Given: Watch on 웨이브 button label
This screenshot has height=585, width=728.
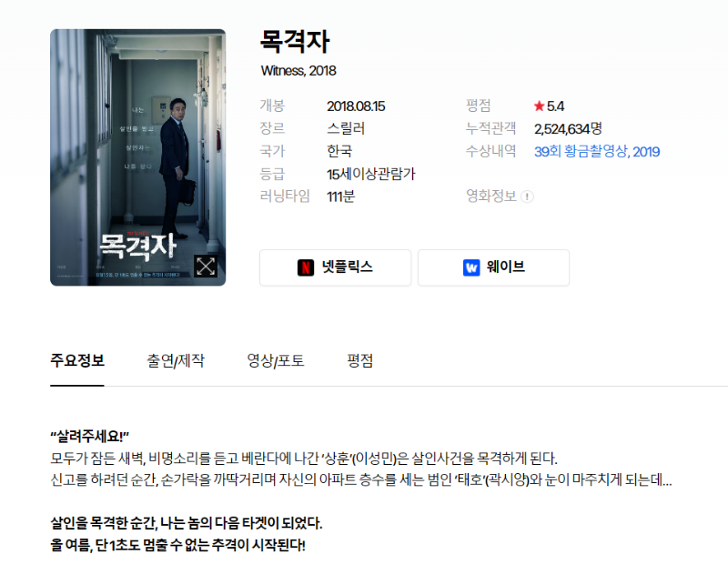Looking at the screenshot, I should click(x=506, y=267).
